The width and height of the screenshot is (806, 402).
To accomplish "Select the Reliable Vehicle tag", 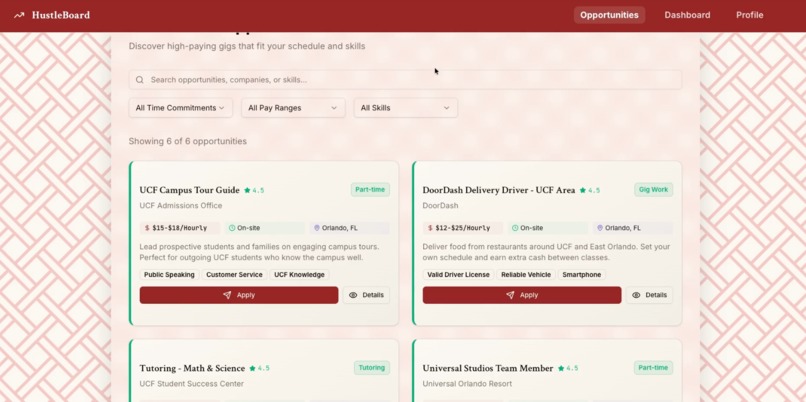I will coord(526,275).
